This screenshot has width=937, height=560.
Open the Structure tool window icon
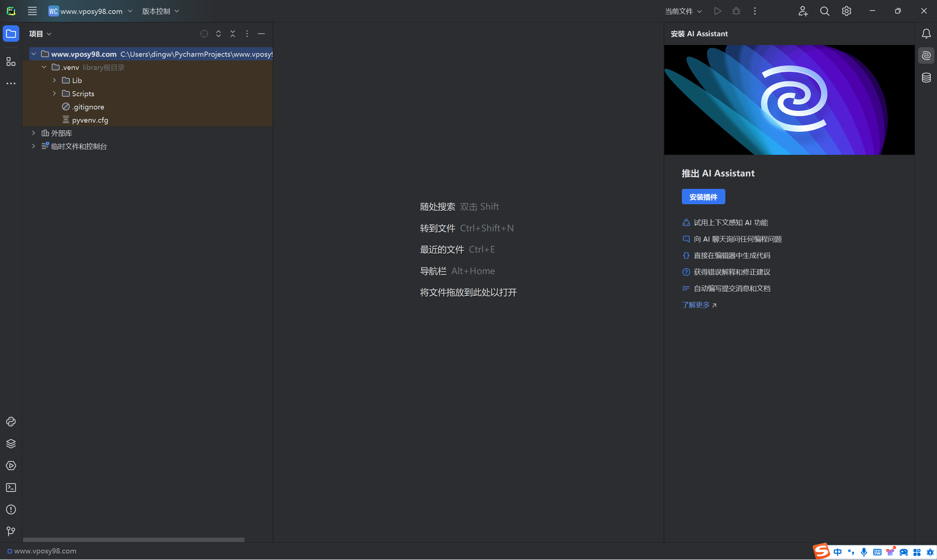[11, 61]
